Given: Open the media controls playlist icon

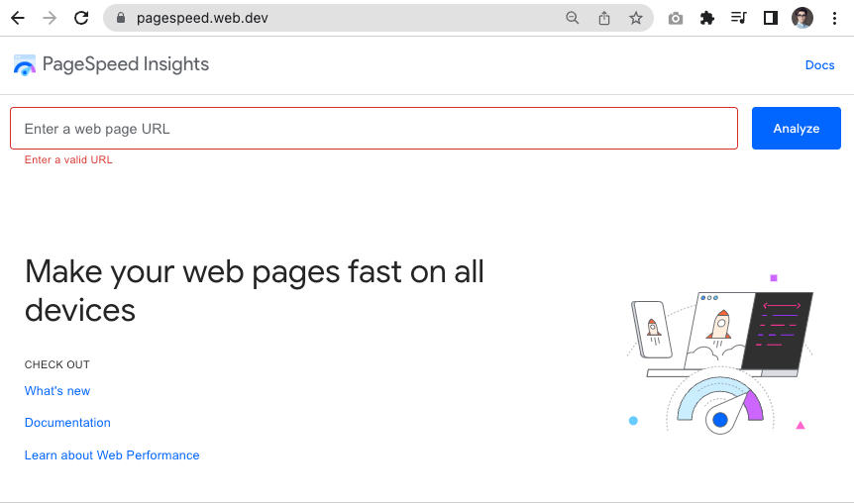Looking at the screenshot, I should [x=738, y=18].
